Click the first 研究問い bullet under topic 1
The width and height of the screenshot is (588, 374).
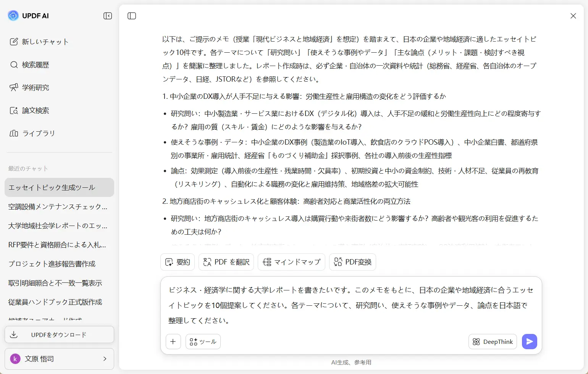click(x=356, y=120)
